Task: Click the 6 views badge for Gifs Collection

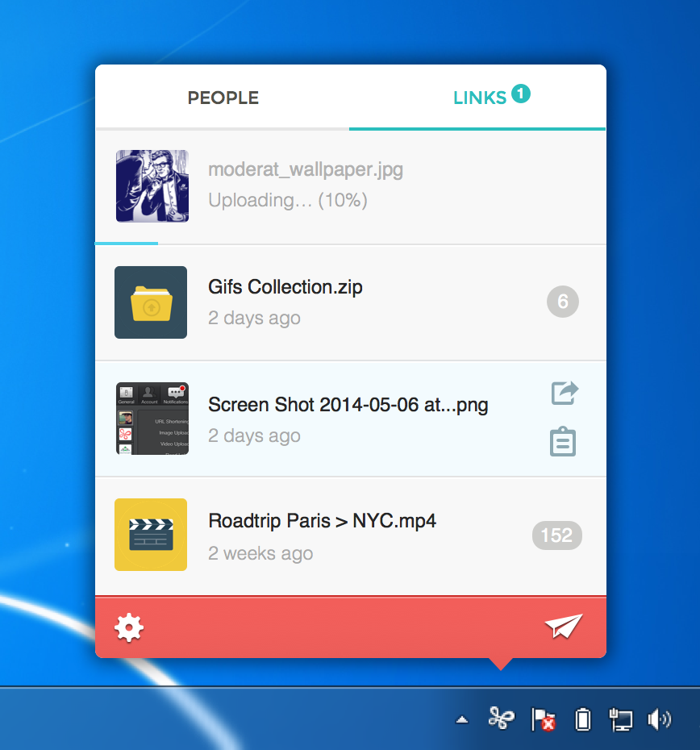Action: click(x=563, y=302)
